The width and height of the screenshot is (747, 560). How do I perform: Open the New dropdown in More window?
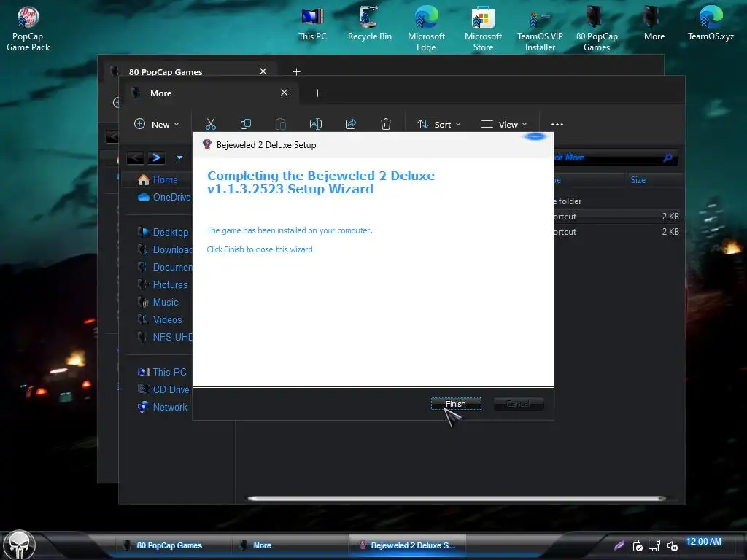coord(157,124)
